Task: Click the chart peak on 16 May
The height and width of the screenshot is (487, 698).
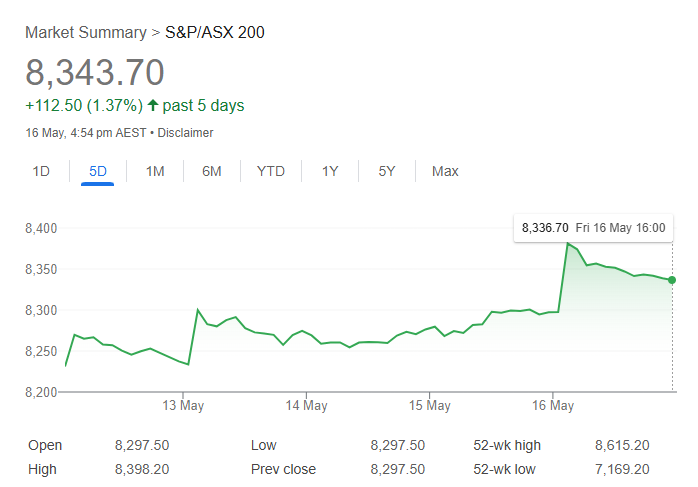Action: coord(568,244)
